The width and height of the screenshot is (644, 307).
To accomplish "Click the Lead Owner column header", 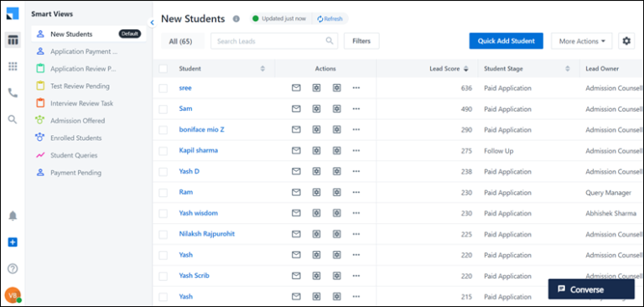I will pos(602,69).
